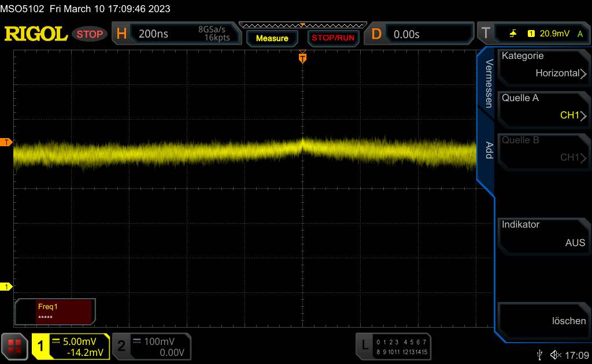
Task: Click the digital channels 0-15 indicator
Action: (402, 347)
